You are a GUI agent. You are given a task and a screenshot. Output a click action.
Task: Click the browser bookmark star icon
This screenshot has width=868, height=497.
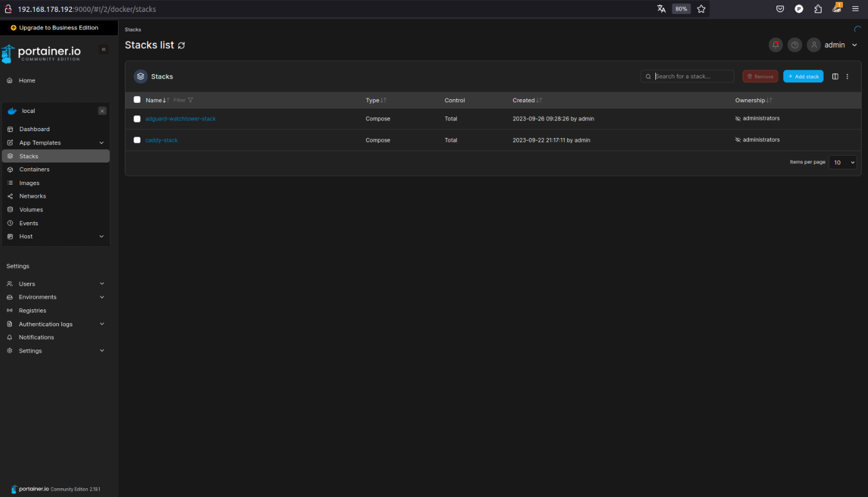click(x=701, y=9)
